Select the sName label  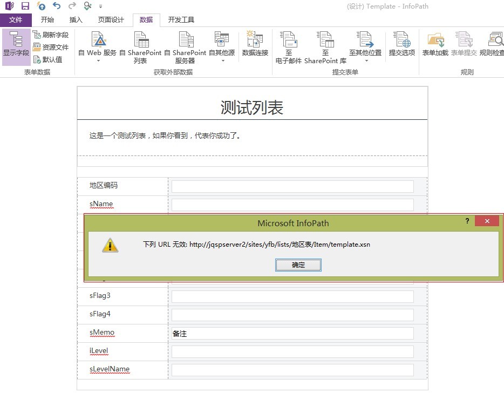[101, 204]
